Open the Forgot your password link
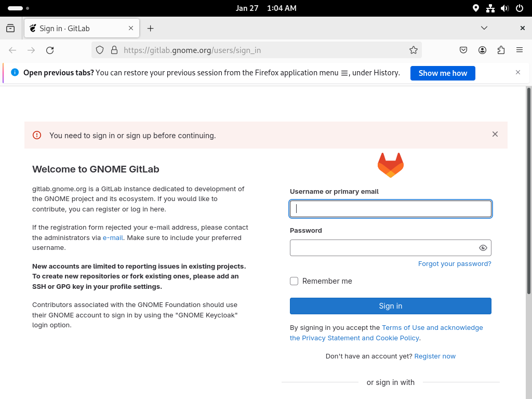532x399 pixels. tap(455, 264)
